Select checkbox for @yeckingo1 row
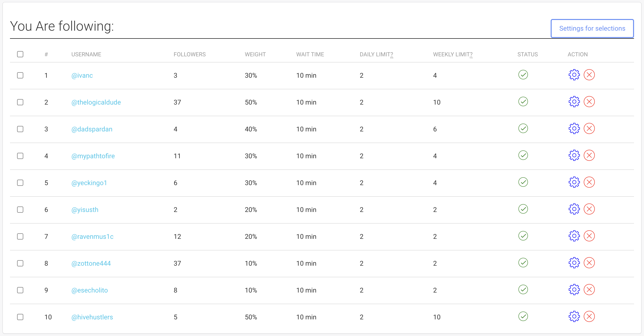Viewport: 644px width, 336px height. pos(20,183)
